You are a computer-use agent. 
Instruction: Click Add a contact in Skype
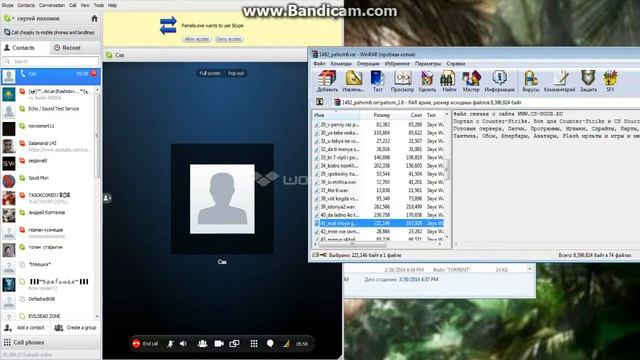point(24,328)
